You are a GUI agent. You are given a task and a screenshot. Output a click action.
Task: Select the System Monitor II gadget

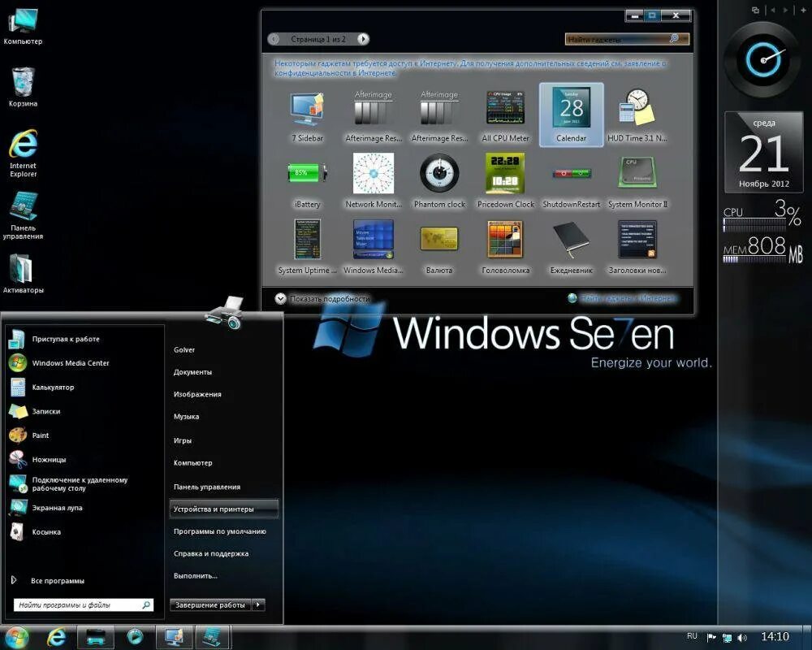pos(637,181)
